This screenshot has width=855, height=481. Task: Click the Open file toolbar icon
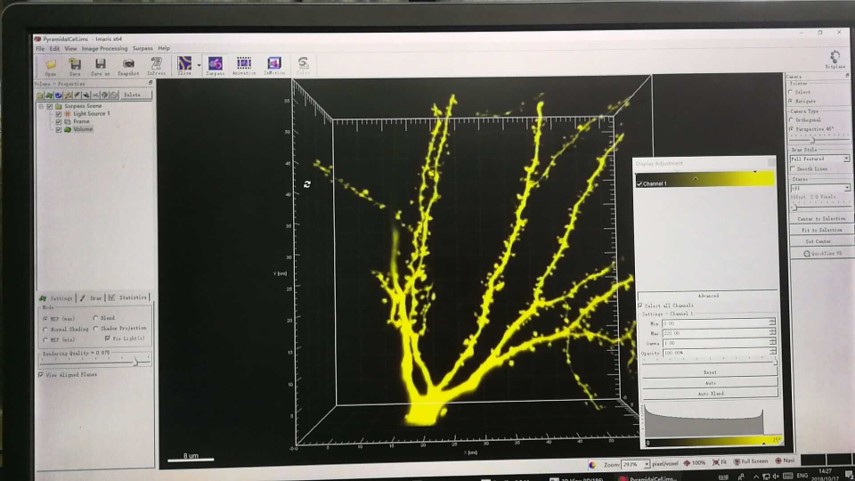[50, 65]
